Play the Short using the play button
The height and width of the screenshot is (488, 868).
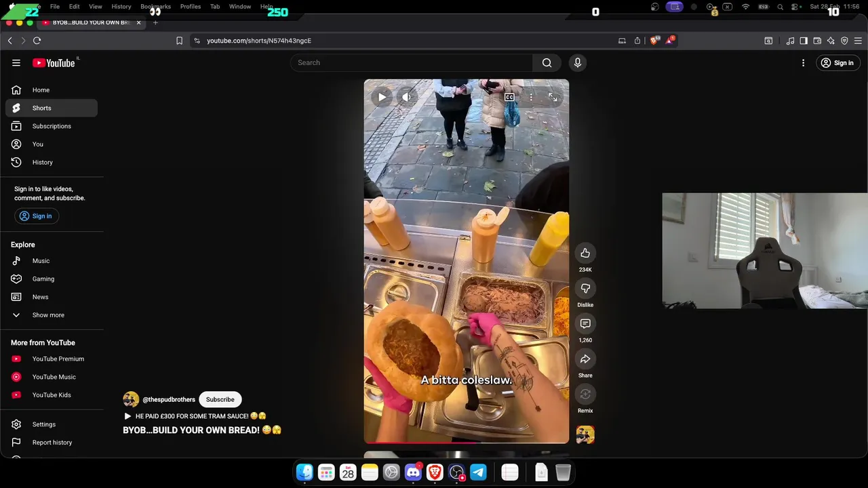point(382,97)
